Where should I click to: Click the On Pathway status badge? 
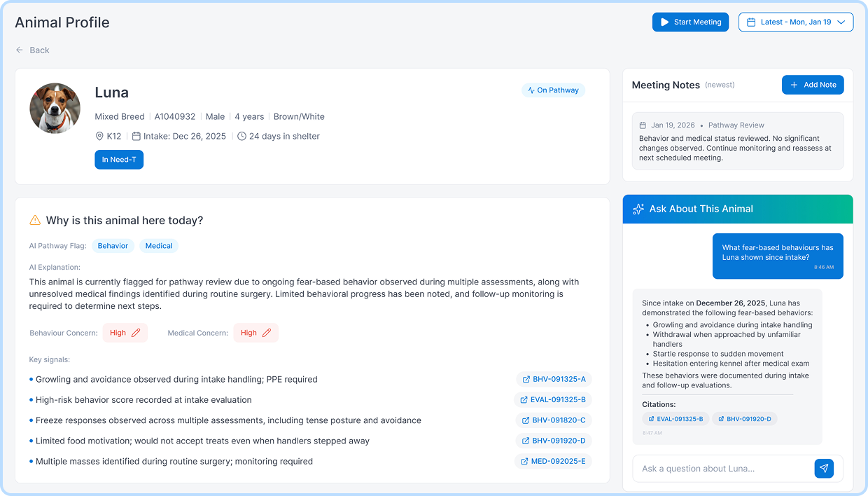(553, 90)
